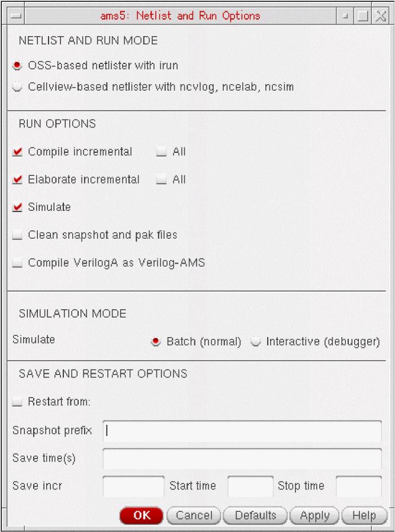Image resolution: width=395 pixels, height=532 pixels.
Task: Click into the Save incr field
Action: [133, 486]
